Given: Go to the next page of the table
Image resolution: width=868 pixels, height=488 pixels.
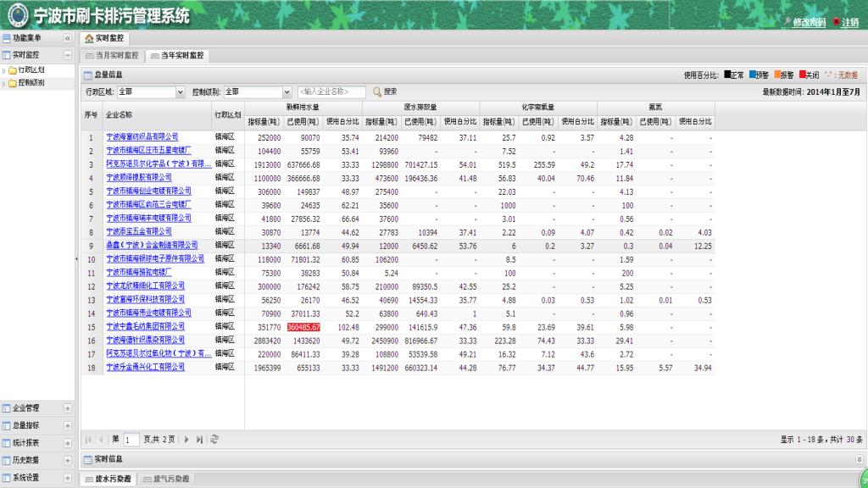Looking at the screenshot, I should pos(186,440).
